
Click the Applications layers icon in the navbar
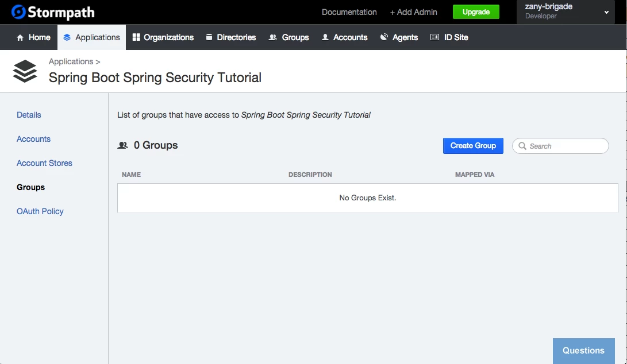click(67, 37)
